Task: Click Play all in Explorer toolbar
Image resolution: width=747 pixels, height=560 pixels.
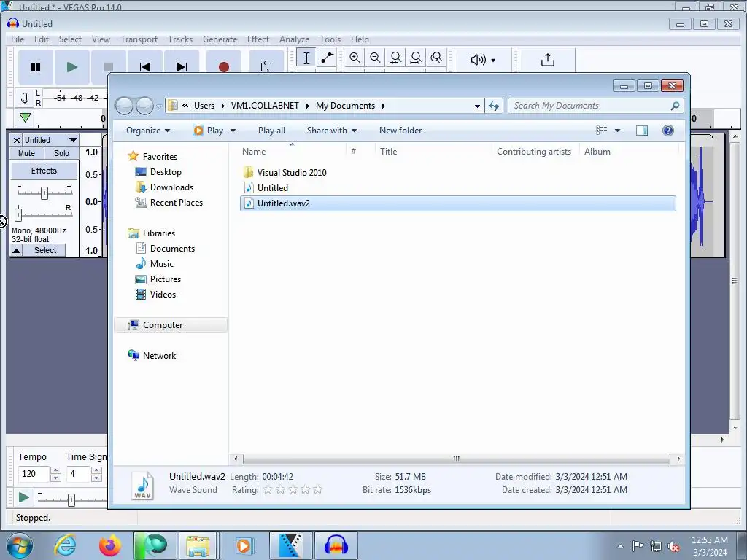Action: [x=271, y=131]
